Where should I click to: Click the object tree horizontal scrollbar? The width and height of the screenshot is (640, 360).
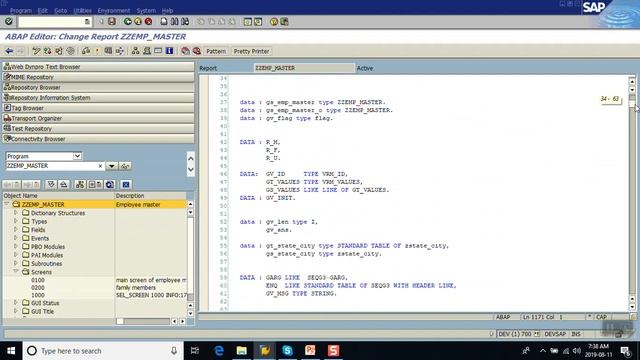click(143, 321)
